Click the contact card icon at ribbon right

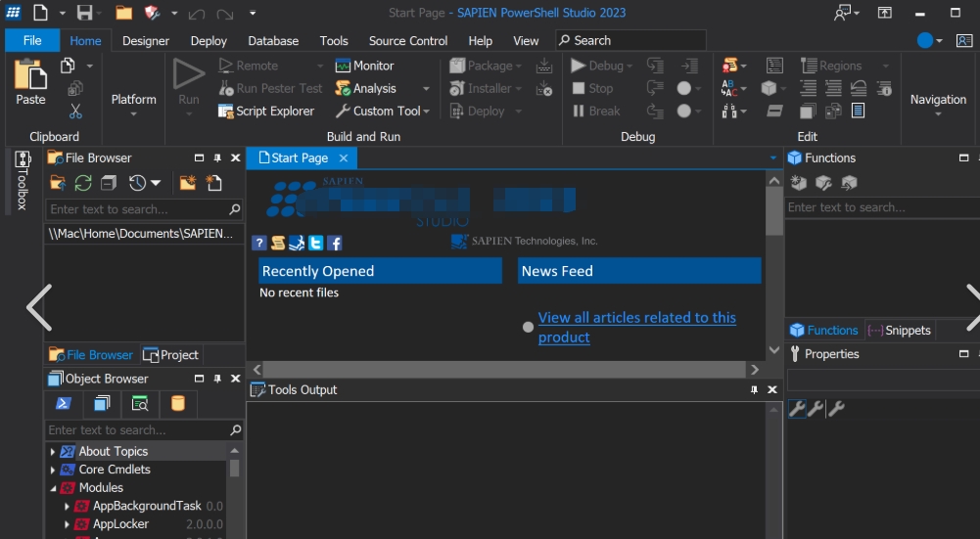964,41
